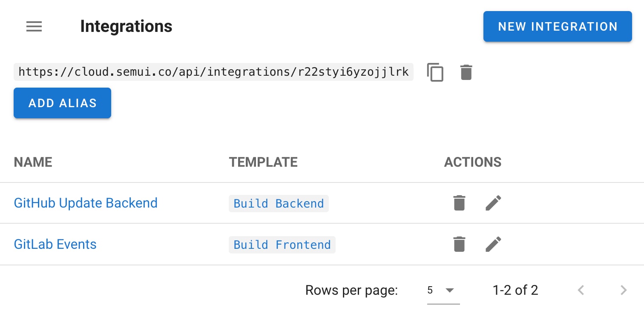This screenshot has height=336, width=644.
Task: Open the GitHub Update Backend link
Action: coord(86,203)
